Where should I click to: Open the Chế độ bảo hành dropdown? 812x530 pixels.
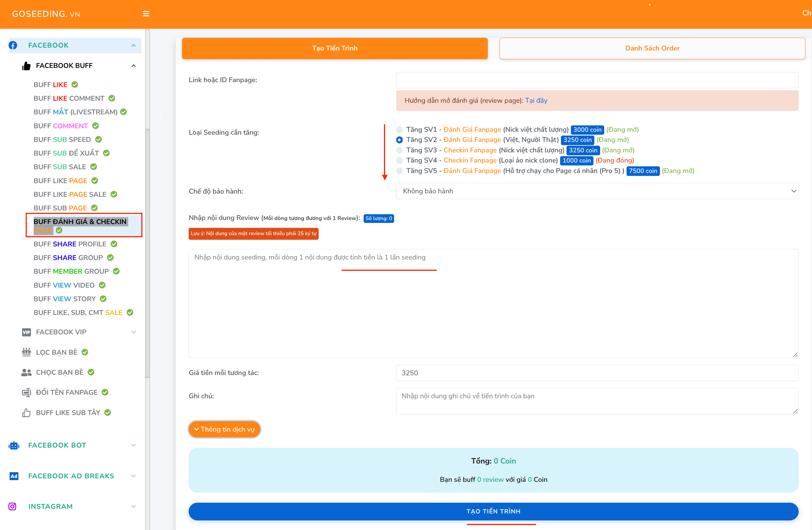[597, 191]
